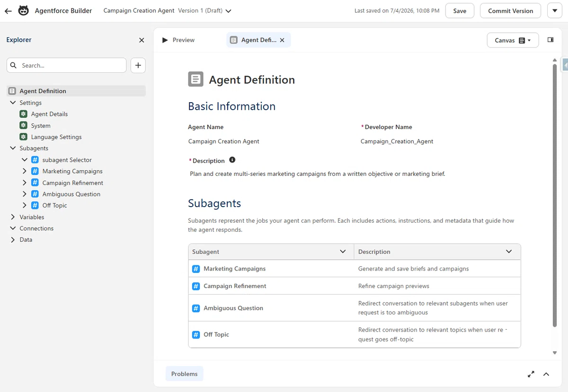Open Language Settings tree item
Image resolution: width=568 pixels, height=392 pixels.
(x=56, y=137)
